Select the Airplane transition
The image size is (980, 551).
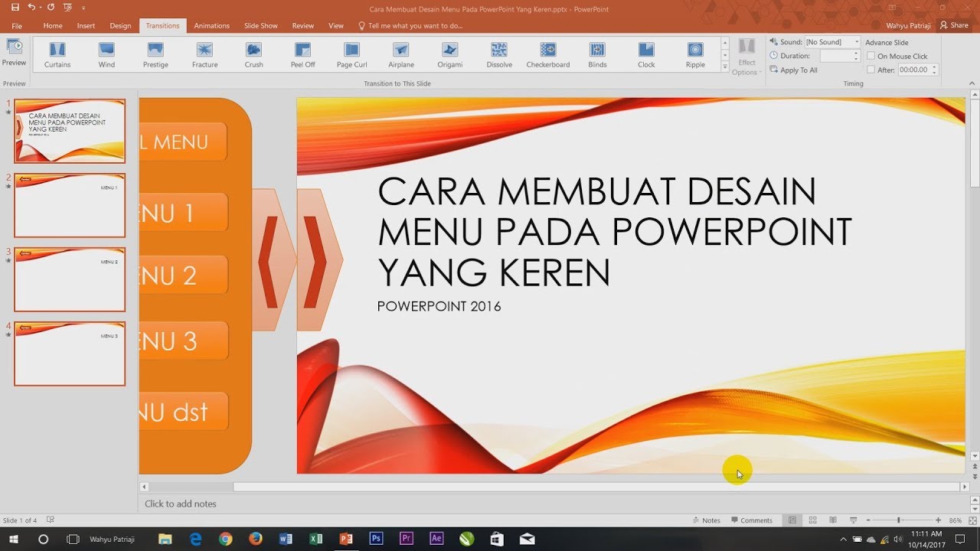400,54
